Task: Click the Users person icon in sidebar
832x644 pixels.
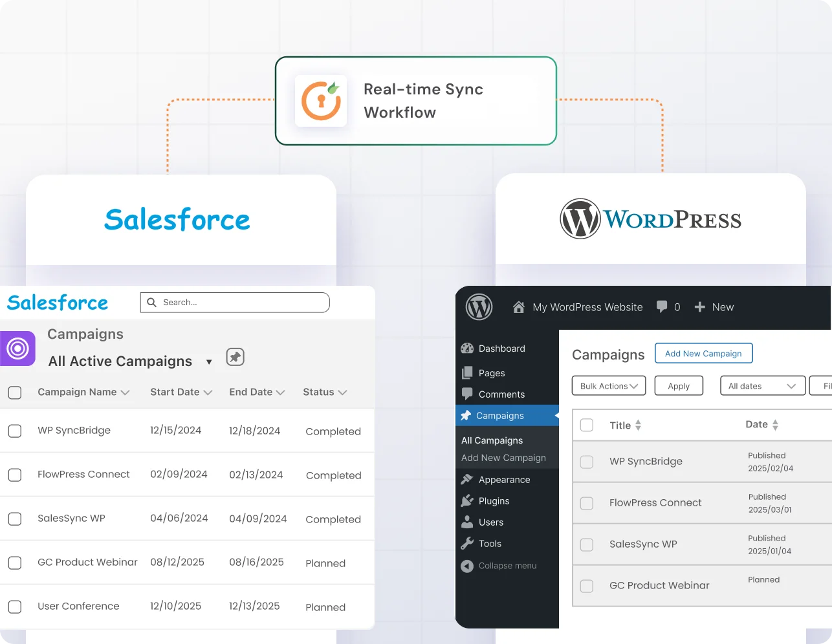Action: pos(467,522)
